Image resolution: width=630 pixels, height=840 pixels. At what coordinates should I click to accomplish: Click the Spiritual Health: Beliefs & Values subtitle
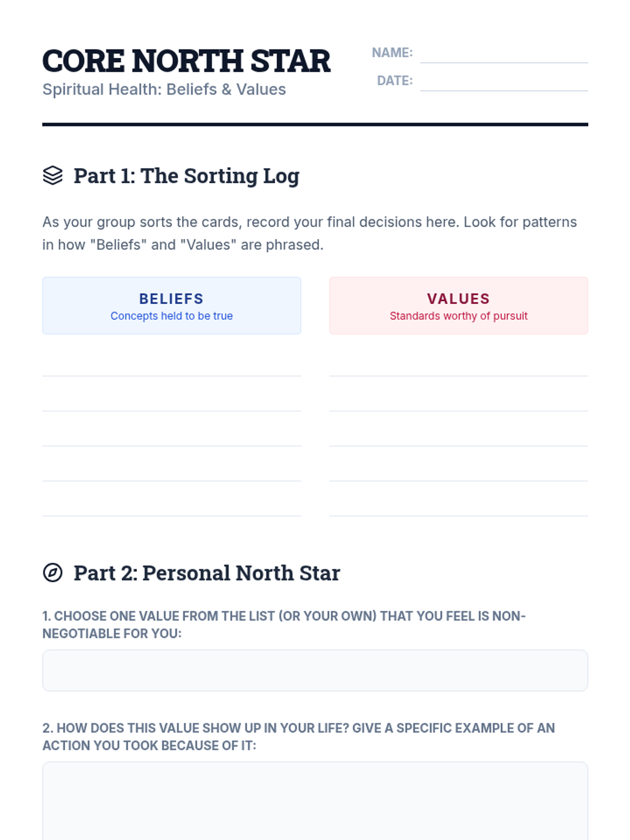[x=164, y=89]
